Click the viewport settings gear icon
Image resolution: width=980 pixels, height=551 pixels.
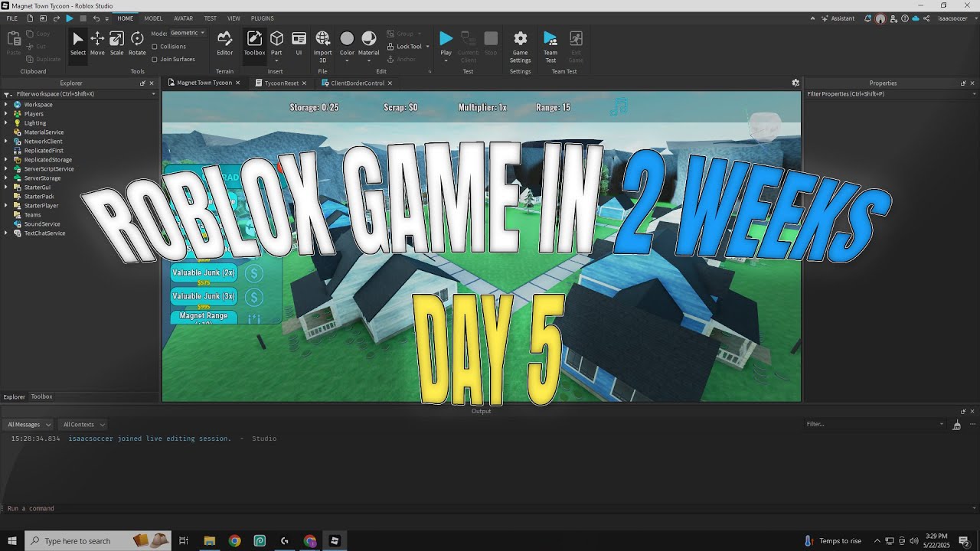coord(795,83)
